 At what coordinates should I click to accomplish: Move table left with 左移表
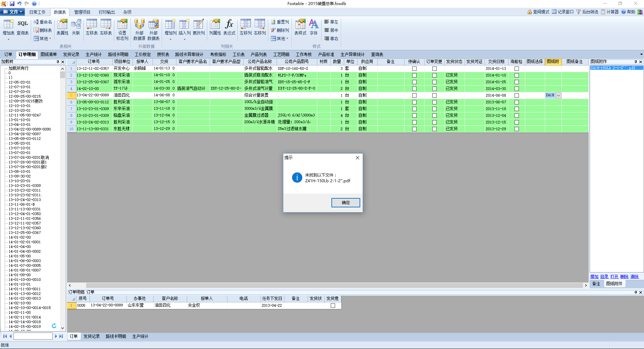click(92, 27)
